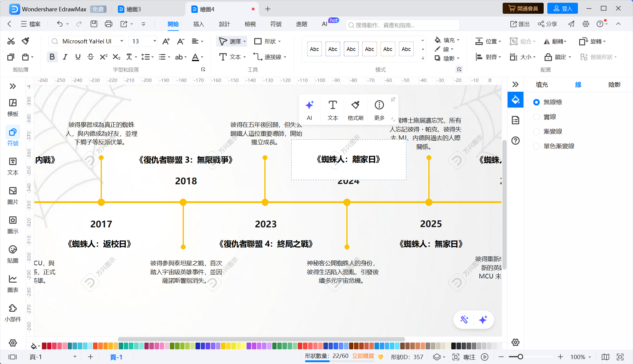
Task: Apply superscript formatting
Action: tap(103, 57)
